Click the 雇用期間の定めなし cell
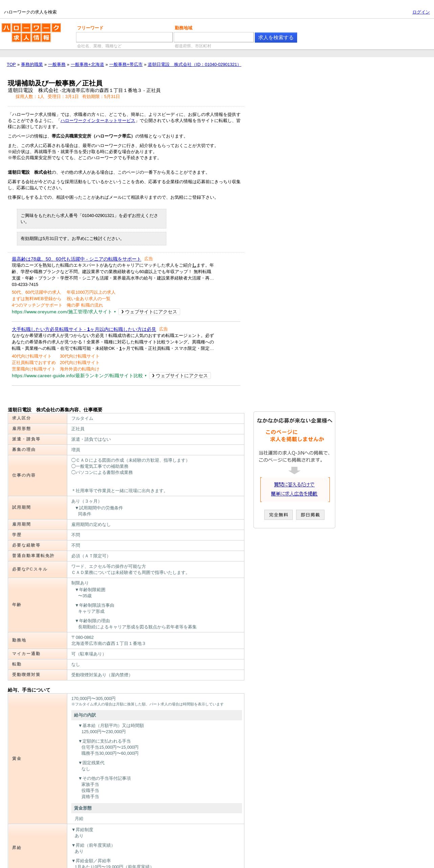434x868 pixels. click(x=155, y=525)
